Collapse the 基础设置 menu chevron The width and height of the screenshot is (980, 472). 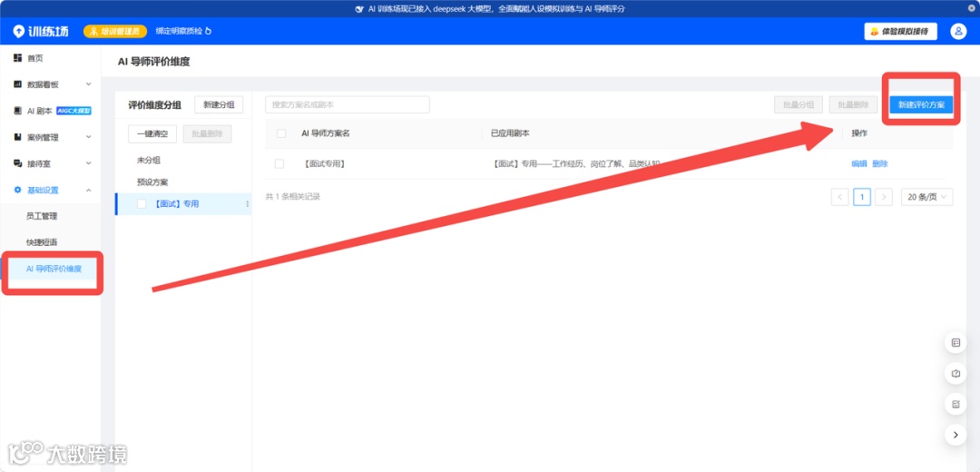88,190
